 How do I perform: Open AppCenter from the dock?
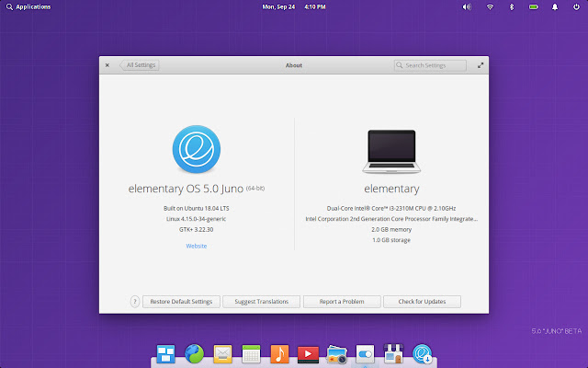tap(393, 353)
